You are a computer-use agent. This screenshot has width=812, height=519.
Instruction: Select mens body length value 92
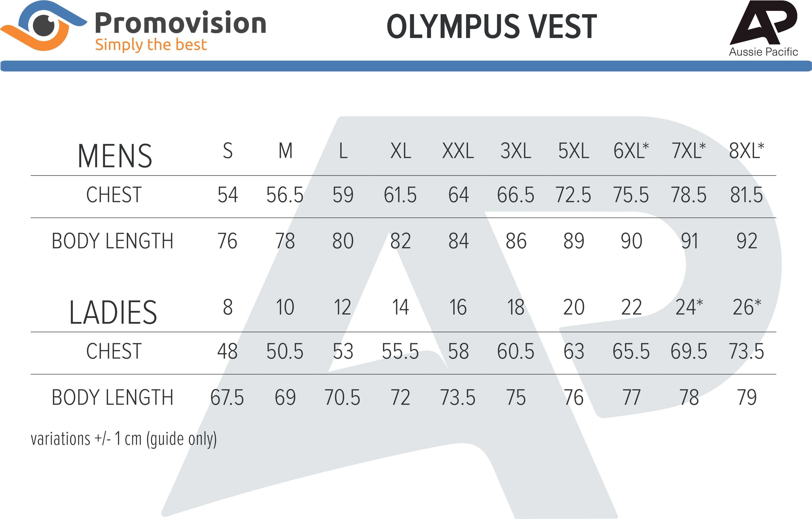747,241
